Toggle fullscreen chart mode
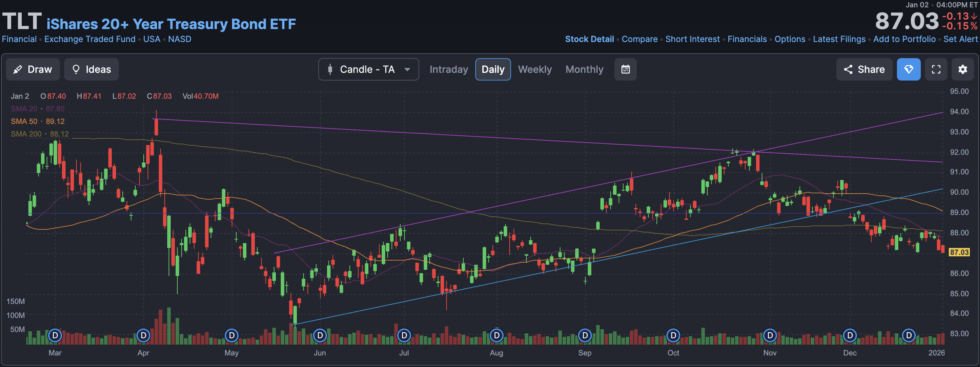Image resolution: width=980 pixels, height=367 pixels. (936, 69)
